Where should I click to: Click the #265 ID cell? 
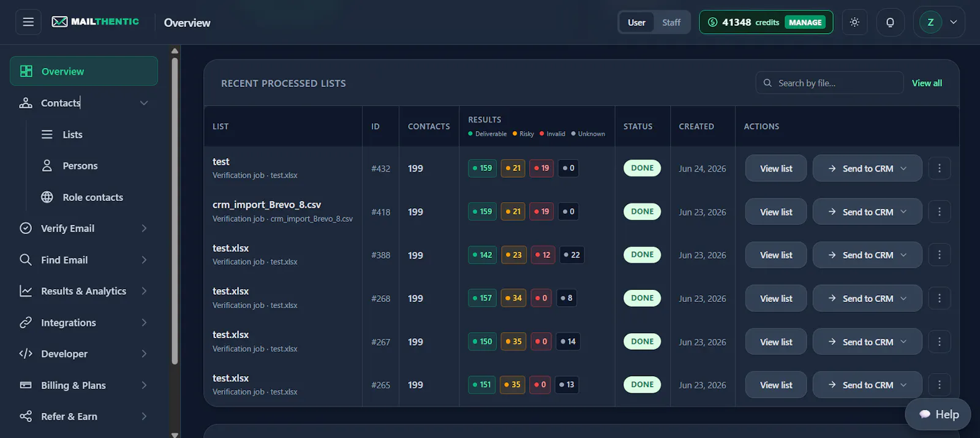(380, 385)
